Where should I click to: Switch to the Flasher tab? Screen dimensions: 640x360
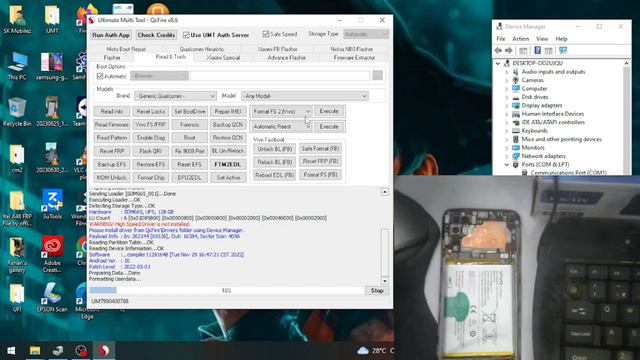(112, 58)
